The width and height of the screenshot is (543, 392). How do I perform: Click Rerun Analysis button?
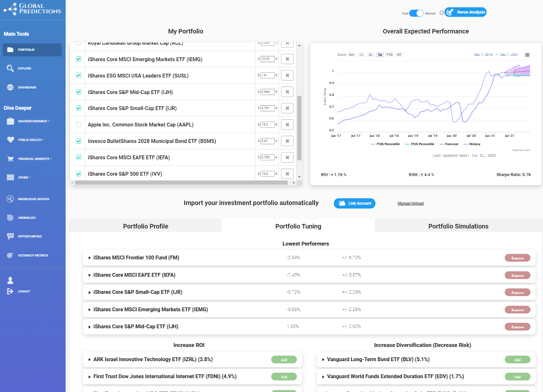point(466,12)
